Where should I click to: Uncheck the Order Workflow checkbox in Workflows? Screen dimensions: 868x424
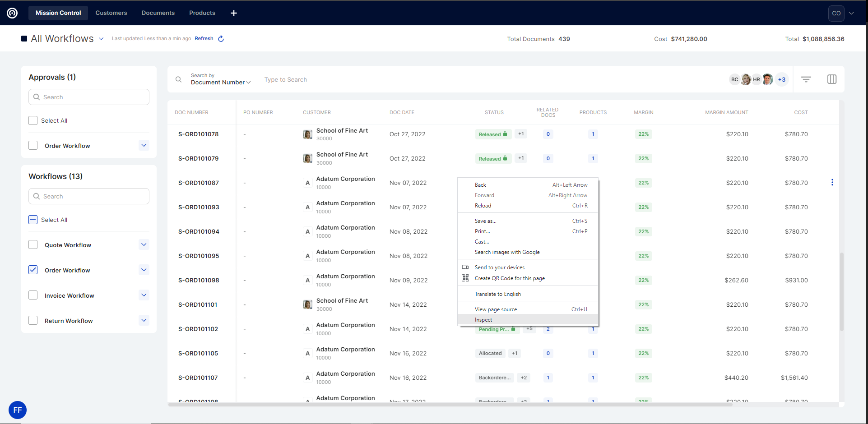[33, 270]
